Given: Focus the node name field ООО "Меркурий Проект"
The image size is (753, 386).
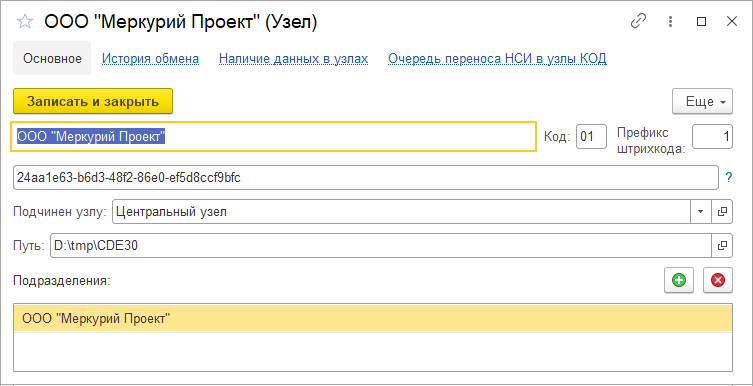Looking at the screenshot, I should click(x=273, y=137).
